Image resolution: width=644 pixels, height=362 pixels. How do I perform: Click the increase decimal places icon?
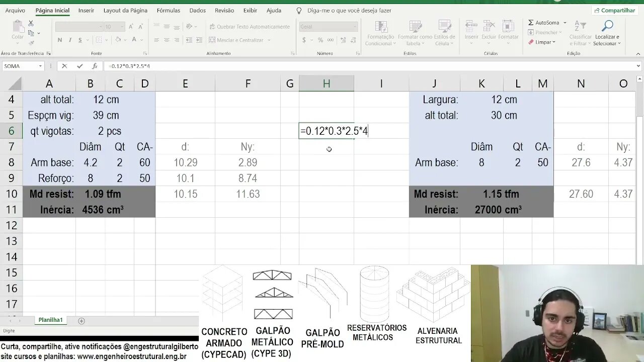click(x=342, y=40)
